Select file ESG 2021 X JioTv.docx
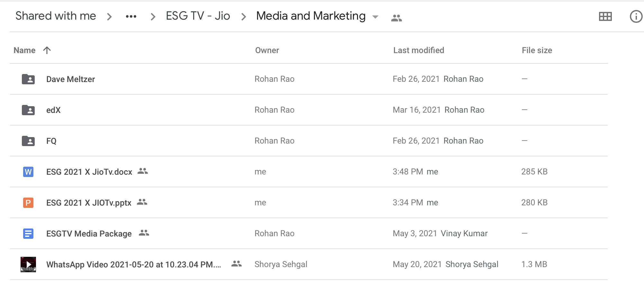This screenshot has width=644, height=307. (x=89, y=172)
